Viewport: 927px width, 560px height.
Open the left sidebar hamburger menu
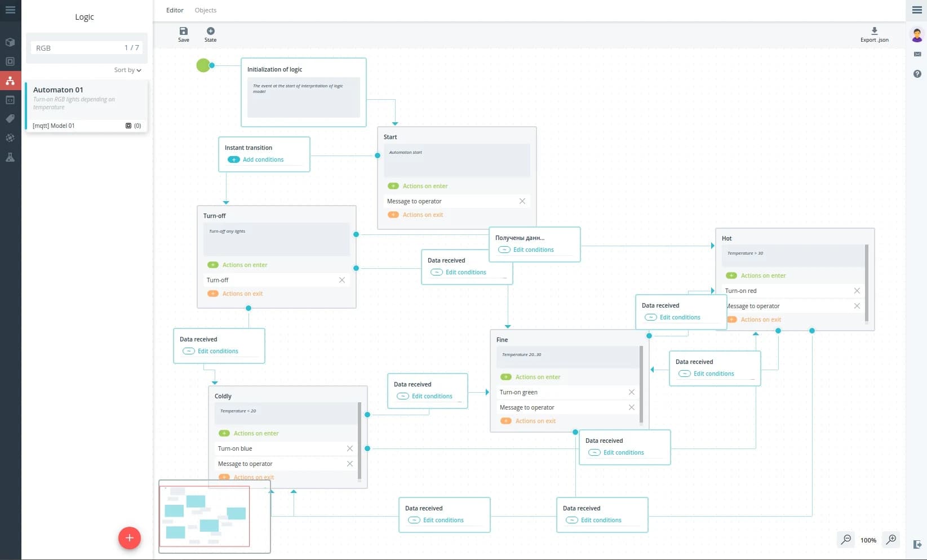click(x=10, y=10)
